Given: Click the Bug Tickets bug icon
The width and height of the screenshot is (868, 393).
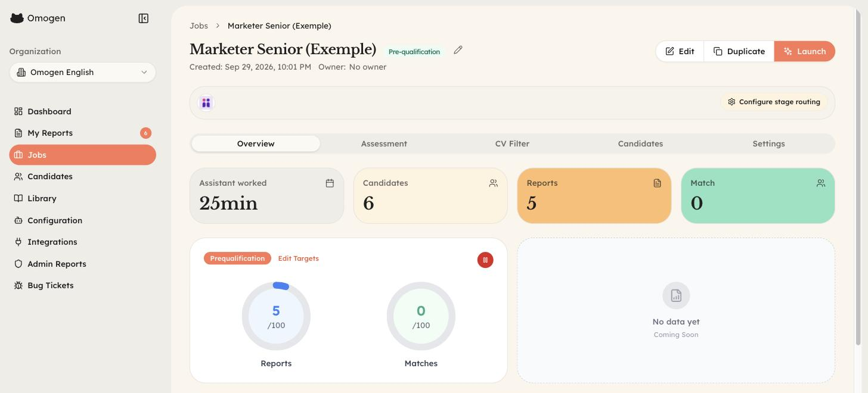Looking at the screenshot, I should pyautogui.click(x=18, y=285).
